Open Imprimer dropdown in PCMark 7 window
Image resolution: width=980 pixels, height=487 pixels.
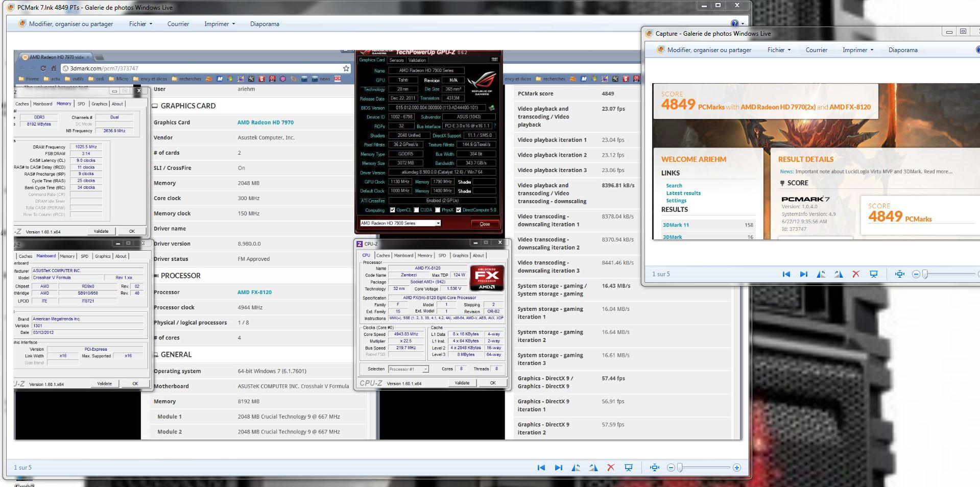point(220,24)
